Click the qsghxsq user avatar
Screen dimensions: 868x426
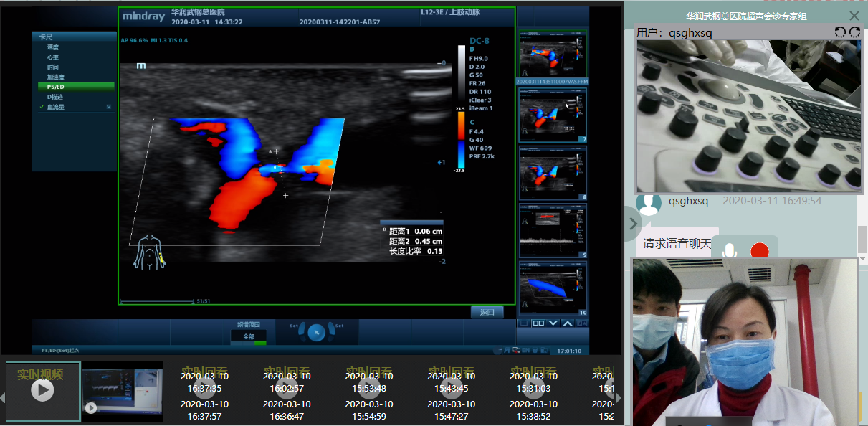coord(649,202)
